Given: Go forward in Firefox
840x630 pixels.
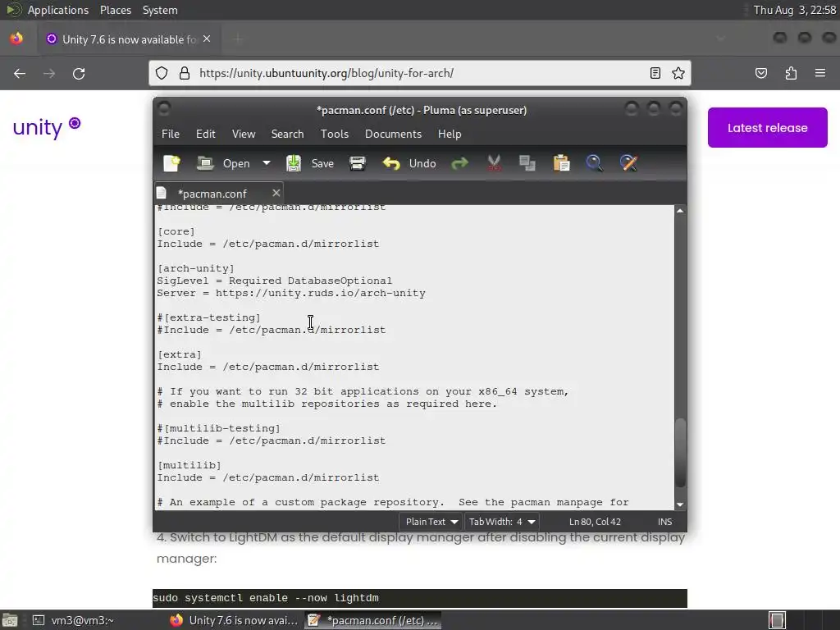Looking at the screenshot, I should 49,73.
